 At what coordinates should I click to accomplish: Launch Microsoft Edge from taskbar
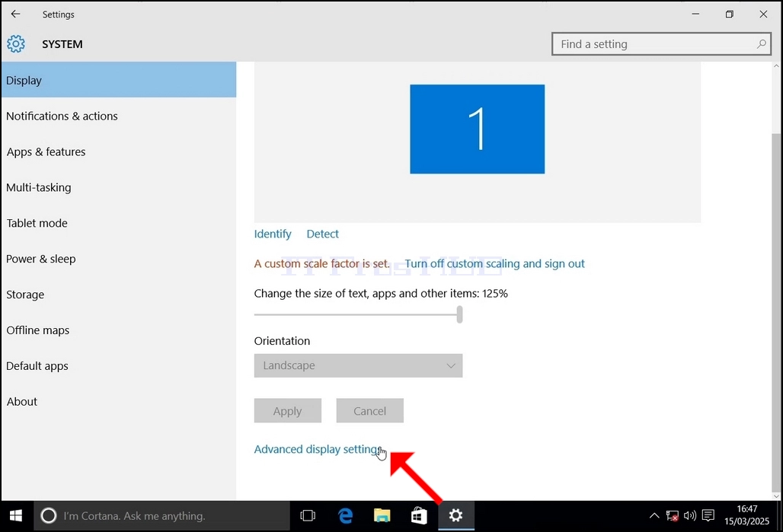pyautogui.click(x=345, y=515)
